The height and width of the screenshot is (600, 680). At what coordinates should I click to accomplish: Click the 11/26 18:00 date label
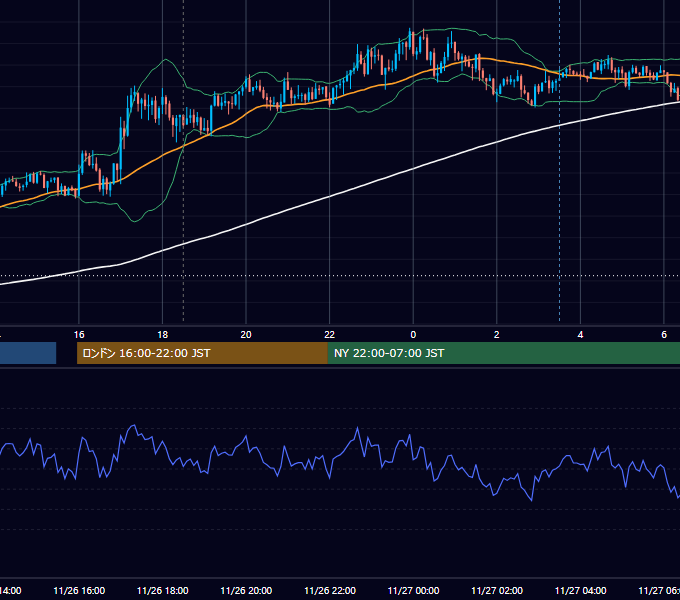point(163,591)
